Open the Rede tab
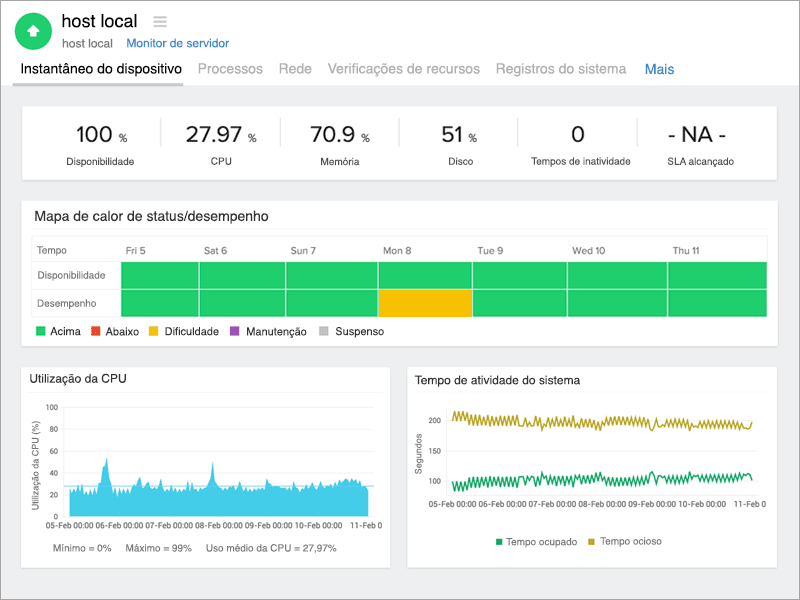The height and width of the screenshot is (600, 800). (295, 71)
